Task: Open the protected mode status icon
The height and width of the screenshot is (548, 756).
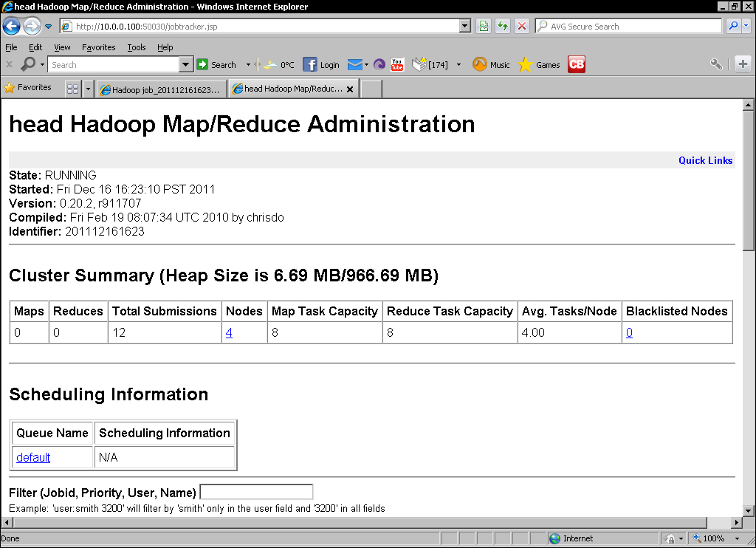Action: (x=670, y=538)
